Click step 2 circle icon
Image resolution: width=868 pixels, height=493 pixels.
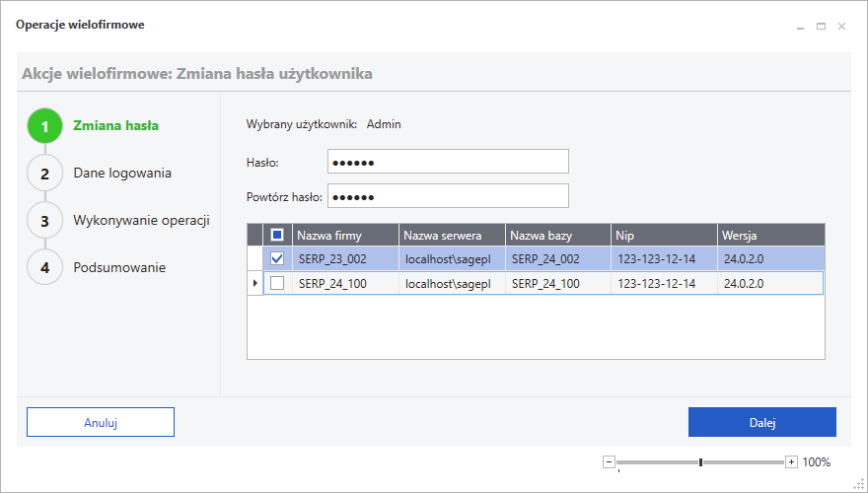tap(44, 174)
